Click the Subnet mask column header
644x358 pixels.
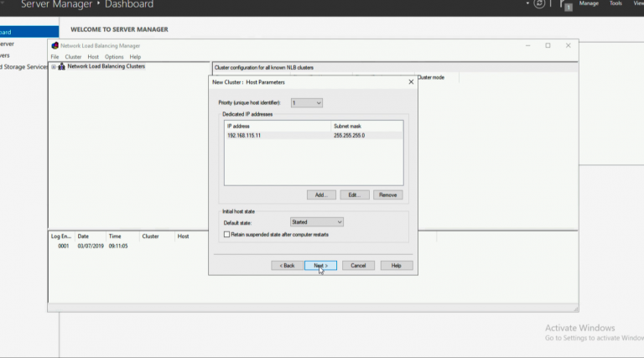click(x=367, y=126)
